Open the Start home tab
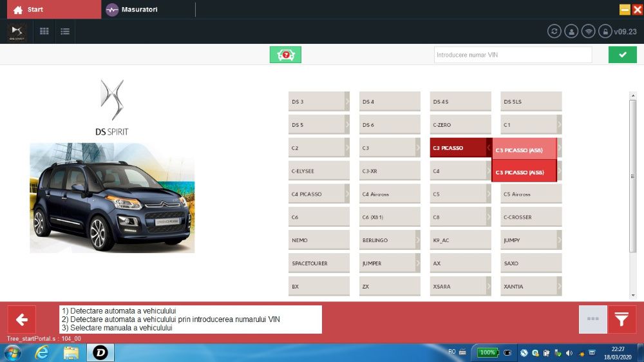 (54, 10)
